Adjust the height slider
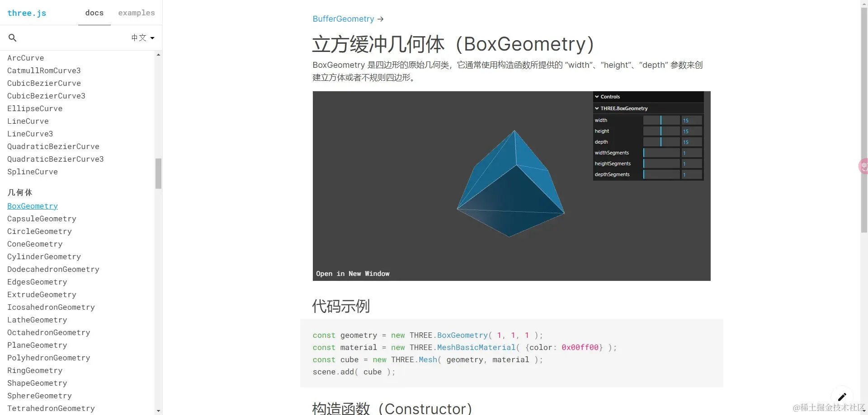868x415 pixels. pyautogui.click(x=661, y=131)
